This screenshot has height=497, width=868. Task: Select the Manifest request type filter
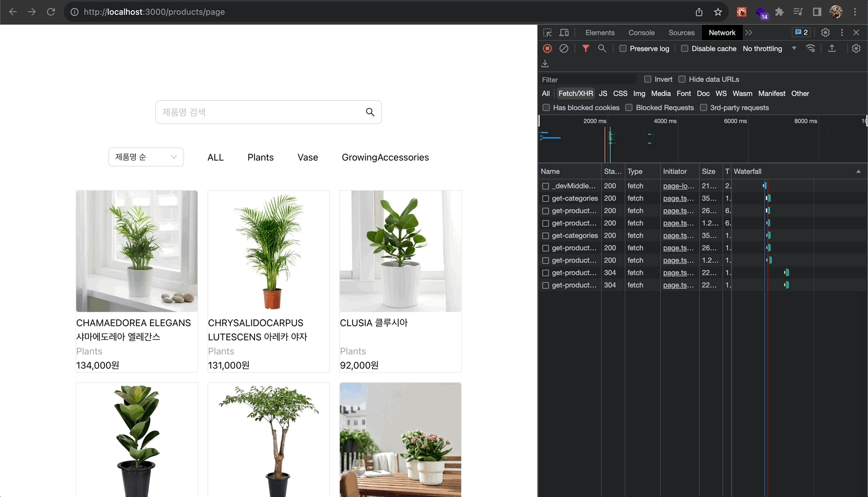[x=772, y=93]
